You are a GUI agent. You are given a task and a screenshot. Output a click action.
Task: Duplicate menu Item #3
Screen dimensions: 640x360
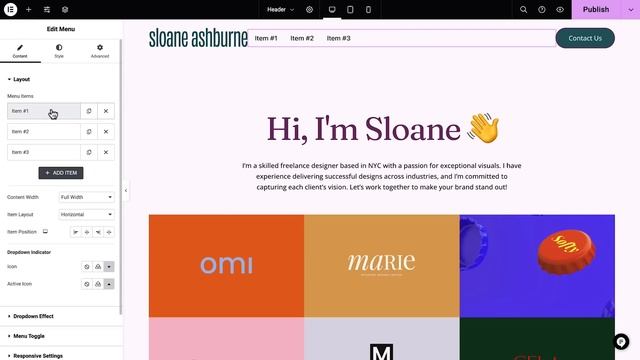pyautogui.click(x=89, y=152)
